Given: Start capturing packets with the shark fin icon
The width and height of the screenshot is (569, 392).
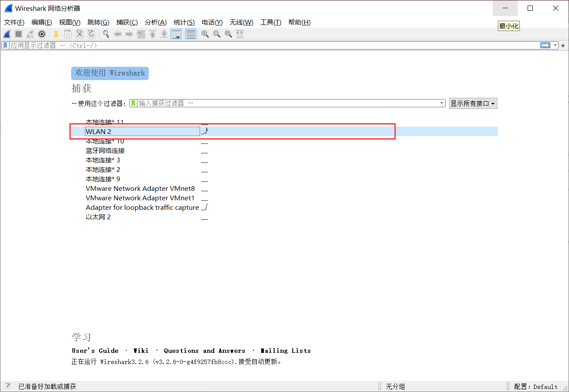Looking at the screenshot, I should coord(7,34).
